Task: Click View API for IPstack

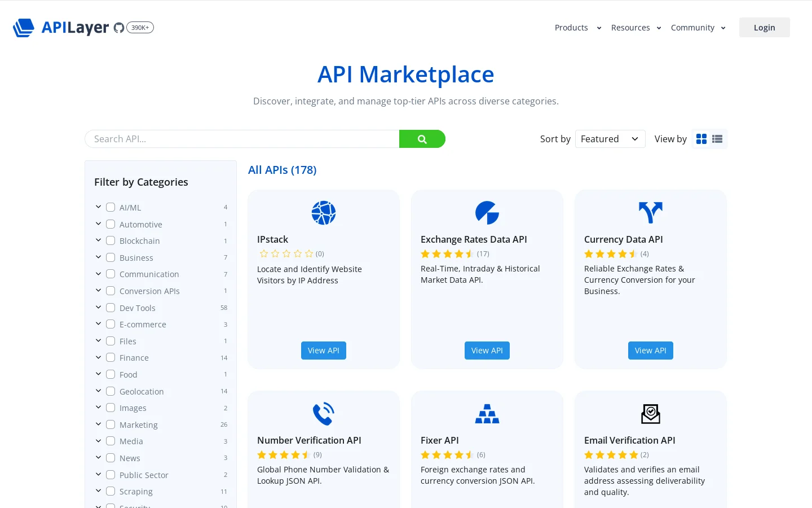Action: click(x=324, y=351)
